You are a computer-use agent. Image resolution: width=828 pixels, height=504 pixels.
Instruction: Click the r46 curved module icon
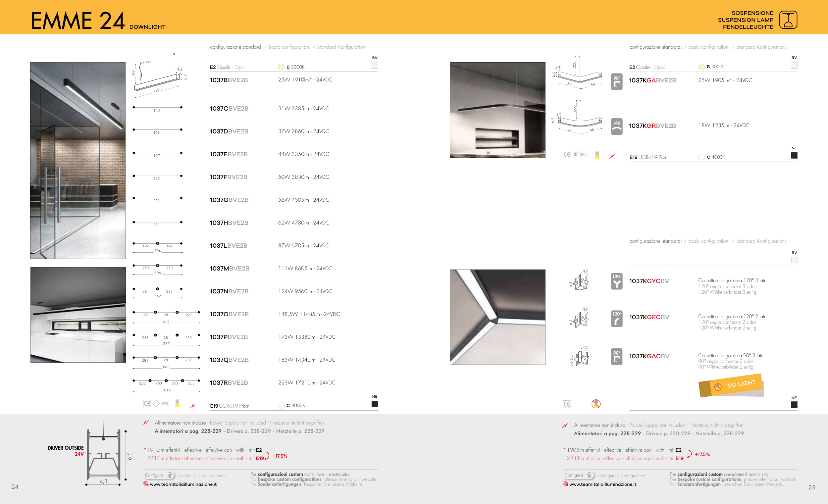coord(616,126)
